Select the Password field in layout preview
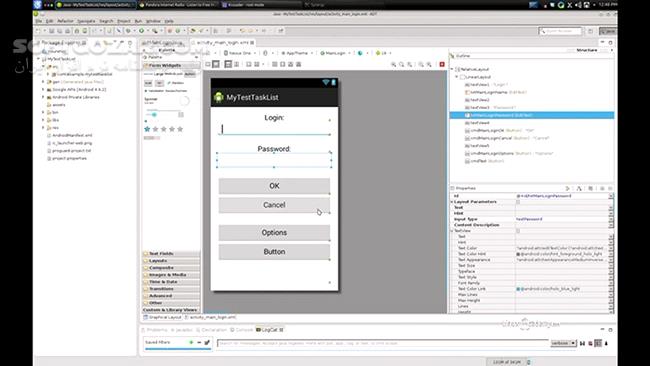 pos(274,160)
